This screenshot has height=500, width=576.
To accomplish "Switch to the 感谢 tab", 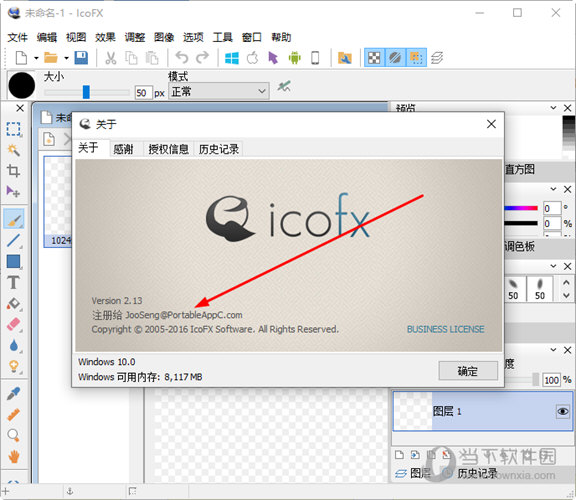I will point(123,149).
